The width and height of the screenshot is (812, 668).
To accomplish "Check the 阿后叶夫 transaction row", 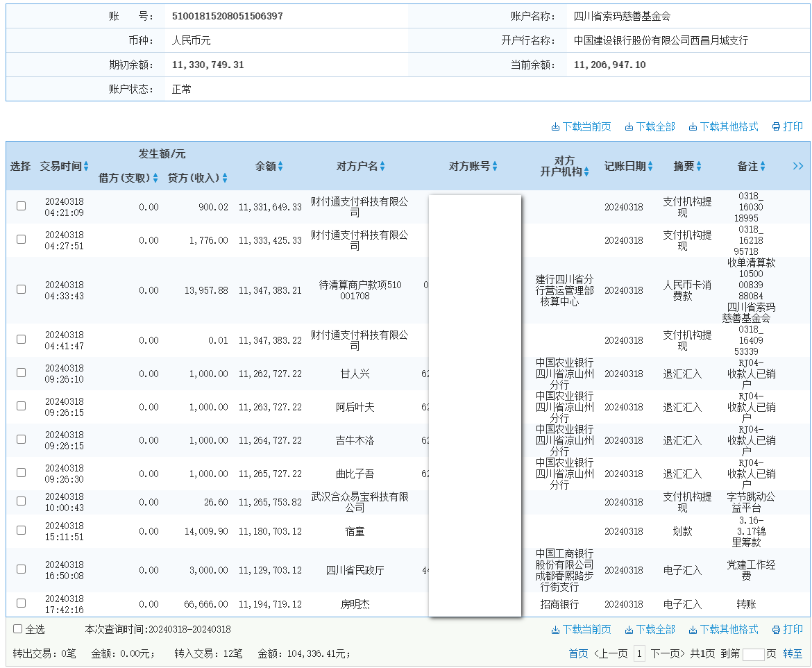I will (x=22, y=406).
